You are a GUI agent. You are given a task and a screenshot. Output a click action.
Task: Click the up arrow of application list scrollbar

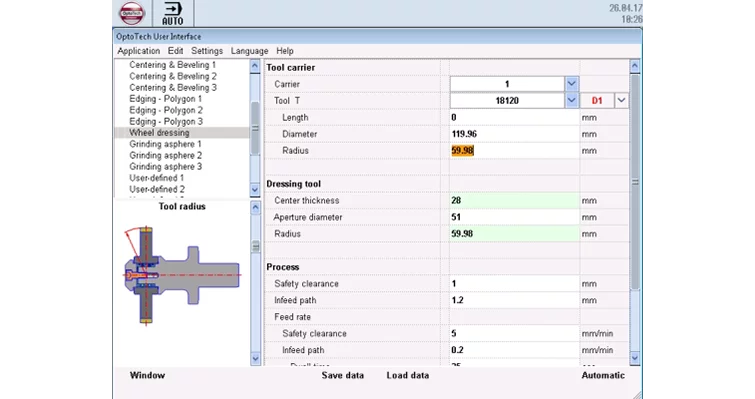point(255,66)
